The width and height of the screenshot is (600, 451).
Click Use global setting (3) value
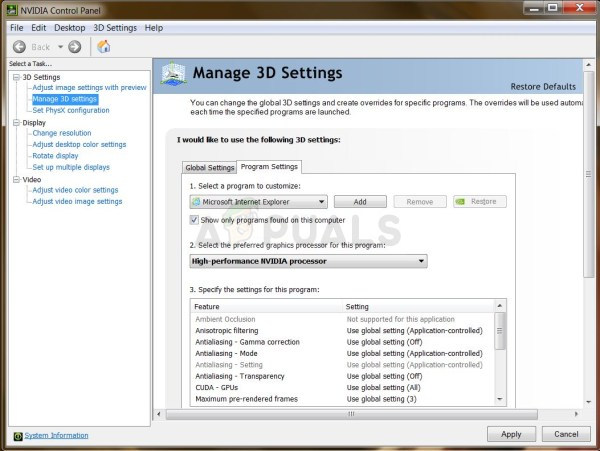pyautogui.click(x=382, y=399)
